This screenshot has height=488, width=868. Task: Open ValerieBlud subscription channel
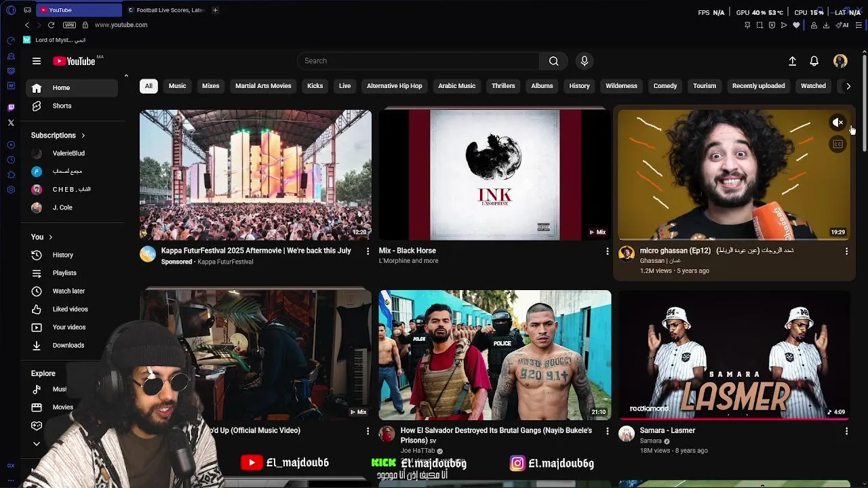pos(72,154)
